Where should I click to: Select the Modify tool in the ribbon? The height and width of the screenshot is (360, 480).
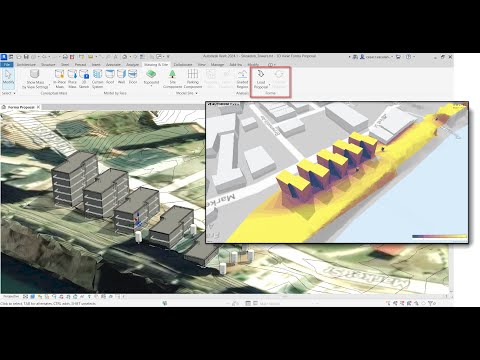coord(8,79)
